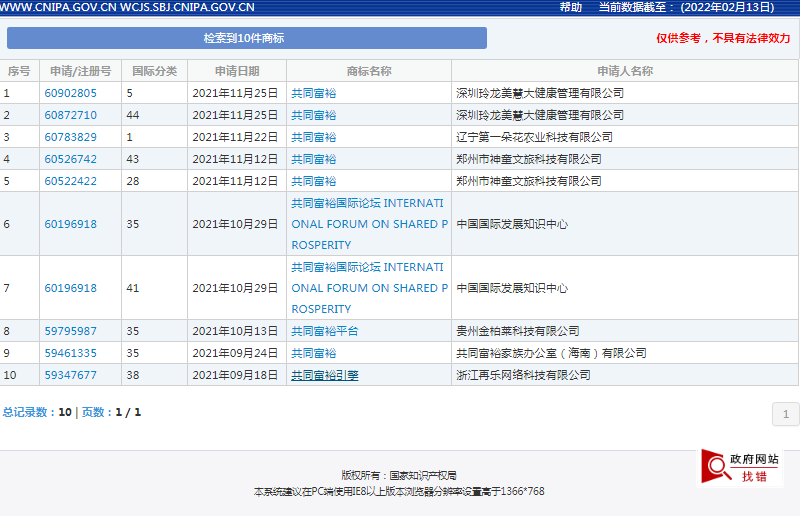Open 共同富裕 trademark in row 3
Screen dimensions: 800x521
coord(314,137)
